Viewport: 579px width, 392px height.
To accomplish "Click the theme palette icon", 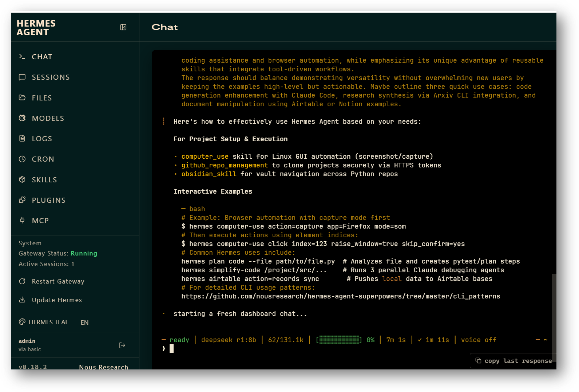I will [x=22, y=322].
